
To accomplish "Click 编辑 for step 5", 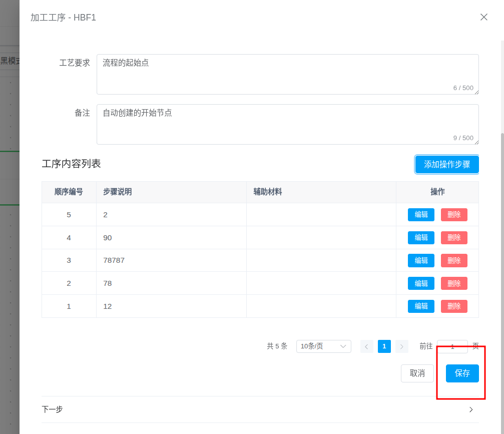I will [421, 214].
